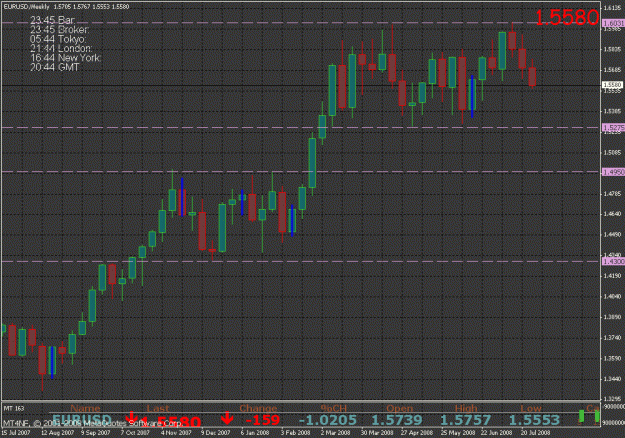
Task: Click the '15 Jul 2007' date on time axis
Action: (x=16, y=433)
